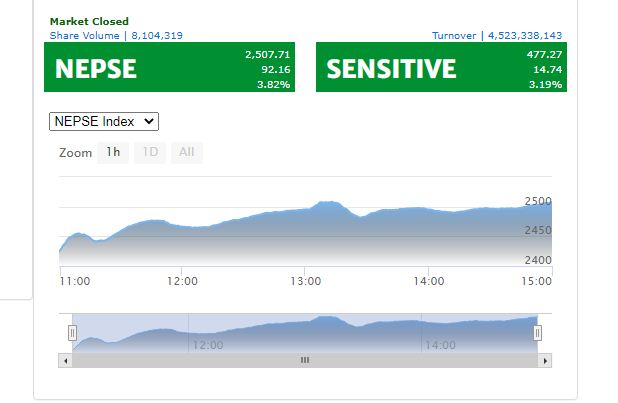Click the Market Closed status text
618x403 pixels.
pyautogui.click(x=89, y=21)
